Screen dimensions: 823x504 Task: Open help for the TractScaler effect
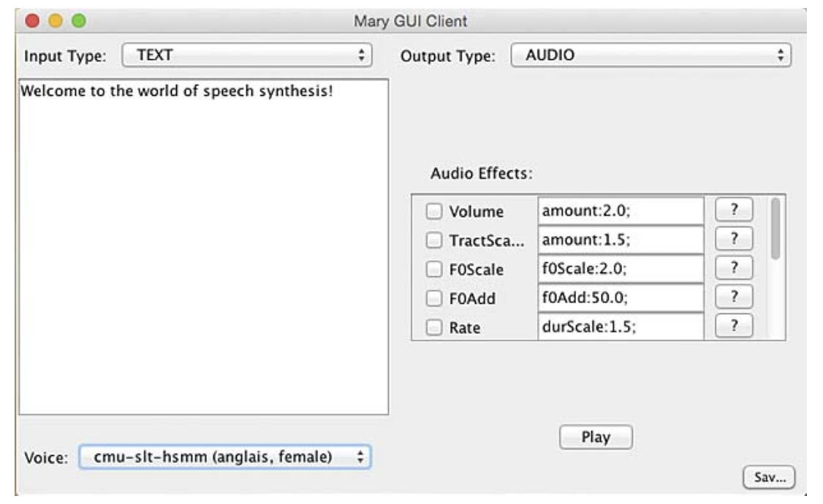point(733,239)
